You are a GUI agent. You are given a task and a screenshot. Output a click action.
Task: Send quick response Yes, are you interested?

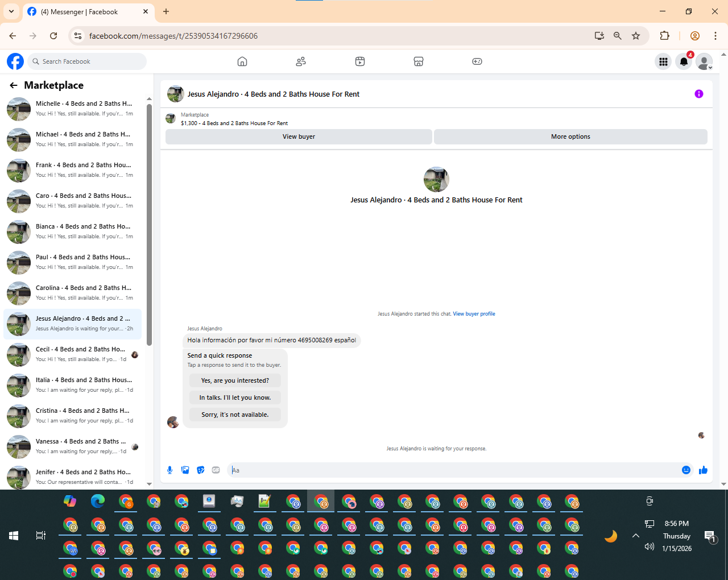[235, 380]
